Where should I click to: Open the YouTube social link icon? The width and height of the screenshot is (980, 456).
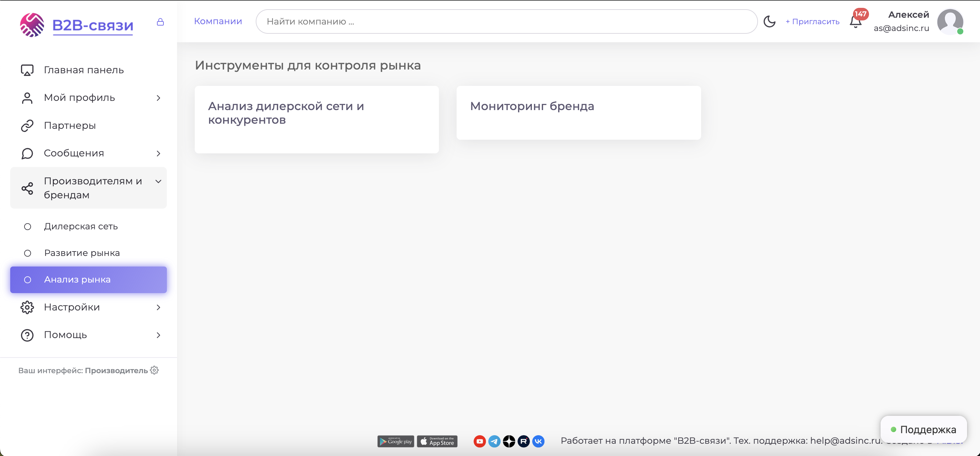tap(479, 441)
